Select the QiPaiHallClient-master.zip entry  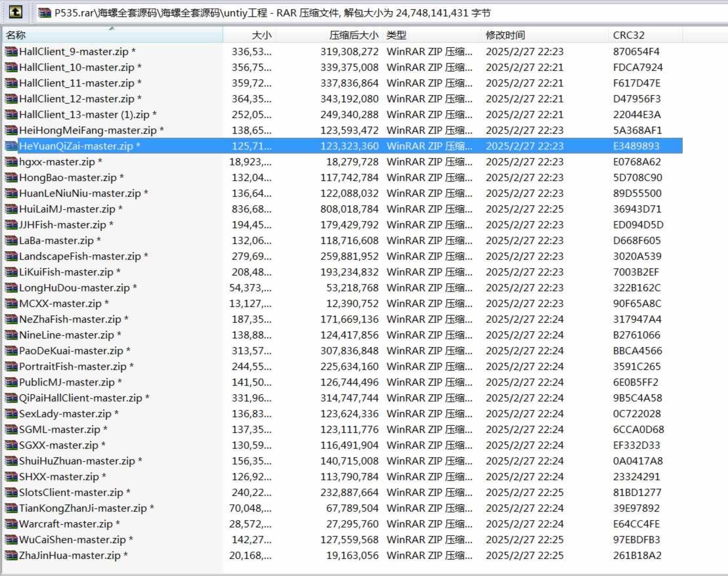81,398
